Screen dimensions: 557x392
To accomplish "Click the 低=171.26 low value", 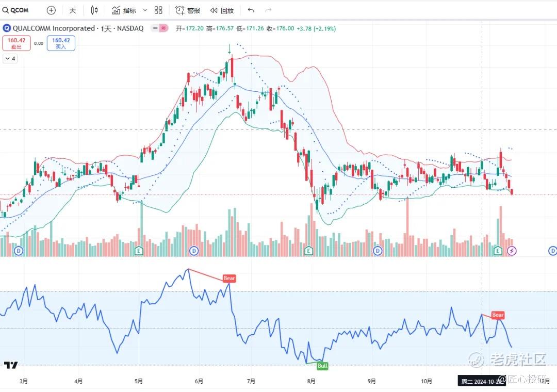I will tap(250, 28).
